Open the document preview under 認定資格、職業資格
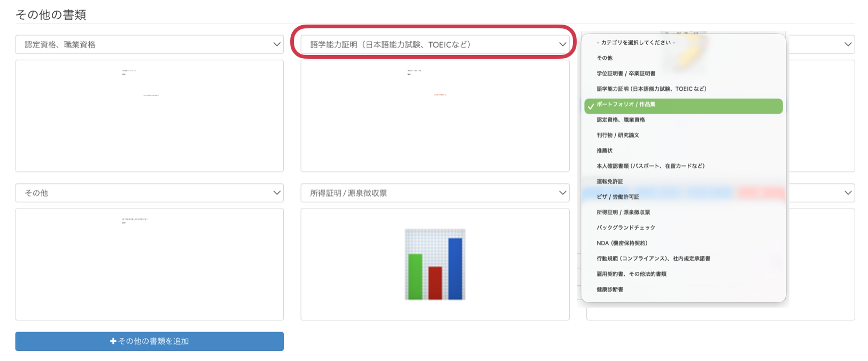This screenshot has width=868, height=361. coord(149,116)
